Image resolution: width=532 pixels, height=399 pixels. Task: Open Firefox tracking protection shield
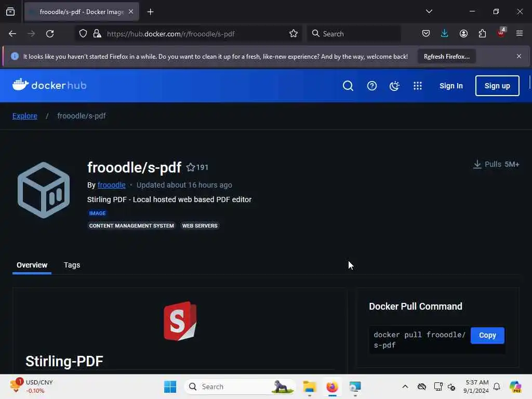83,34
